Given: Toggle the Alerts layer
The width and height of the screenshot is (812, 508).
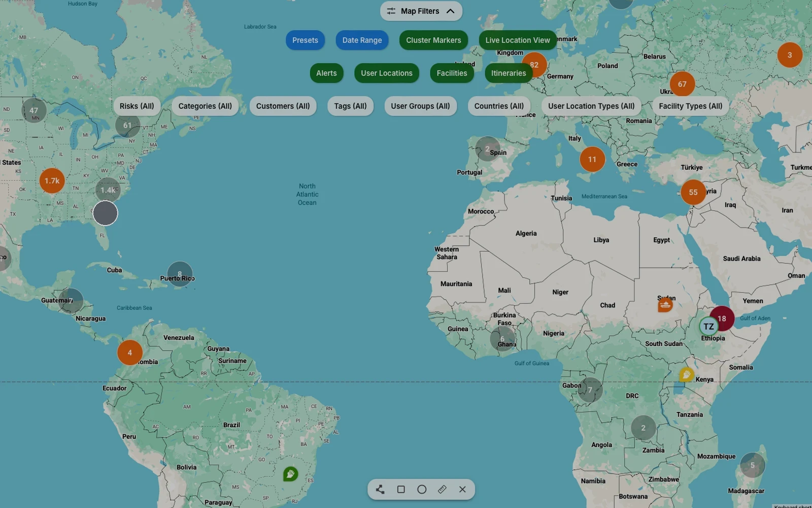Looking at the screenshot, I should point(326,73).
